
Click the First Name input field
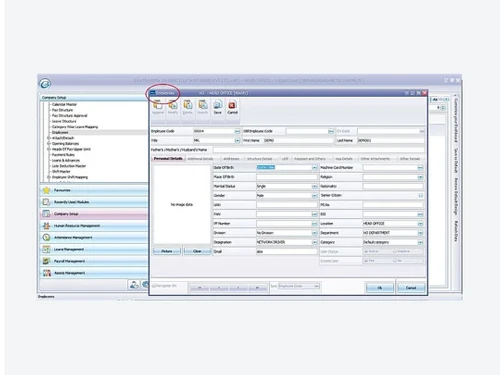298,141
